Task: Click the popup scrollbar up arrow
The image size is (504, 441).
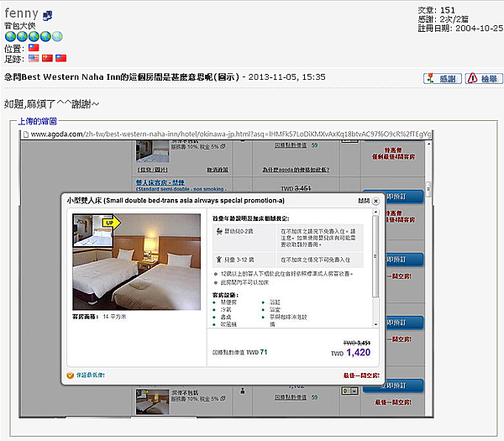Action: [x=375, y=212]
